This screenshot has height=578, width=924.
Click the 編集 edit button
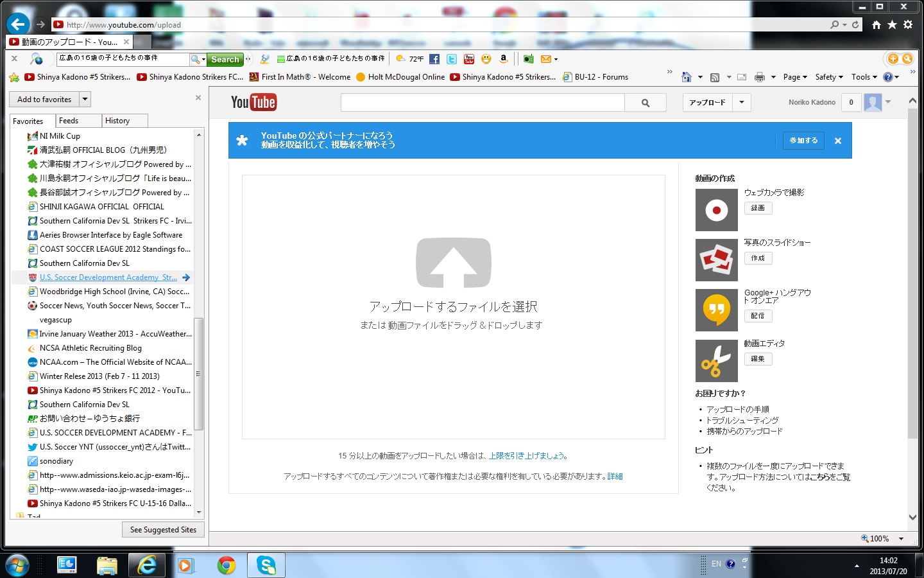coord(758,359)
